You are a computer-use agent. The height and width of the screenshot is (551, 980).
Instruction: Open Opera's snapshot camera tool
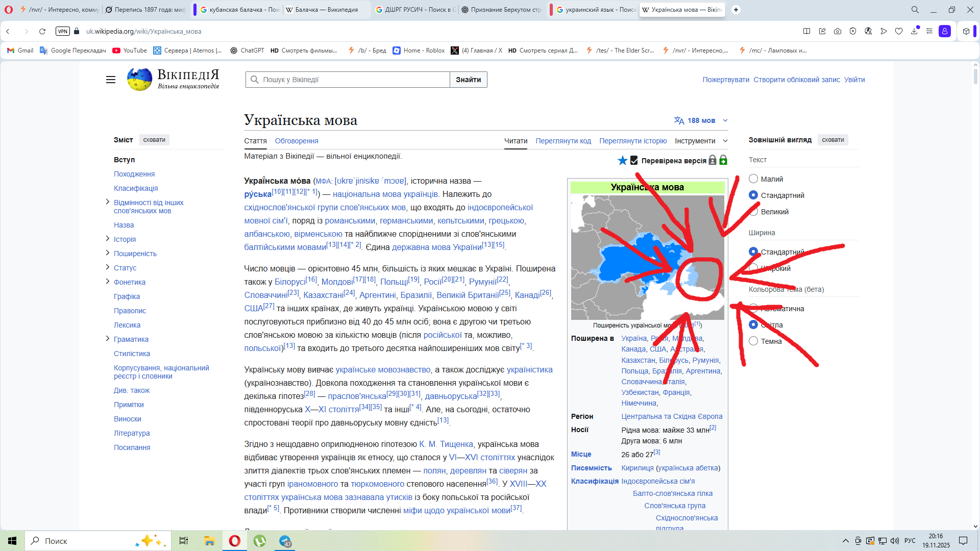click(x=838, y=31)
